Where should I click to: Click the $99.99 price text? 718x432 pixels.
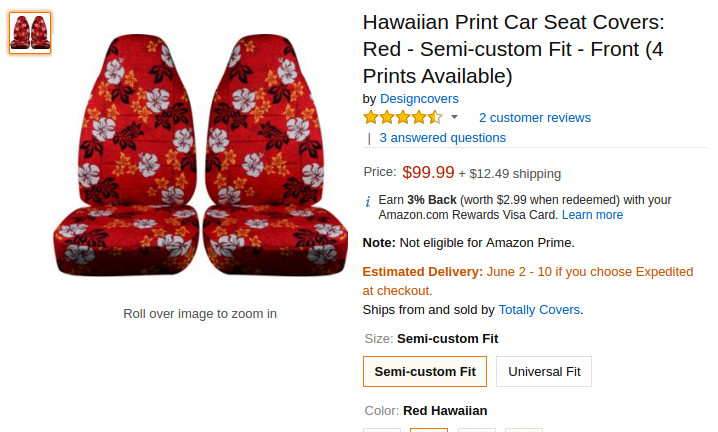[428, 172]
